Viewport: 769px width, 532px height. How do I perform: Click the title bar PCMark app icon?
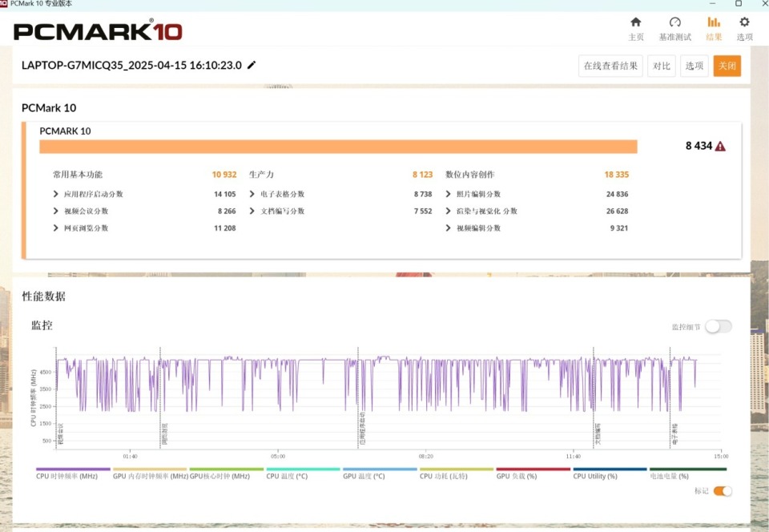(3, 3)
